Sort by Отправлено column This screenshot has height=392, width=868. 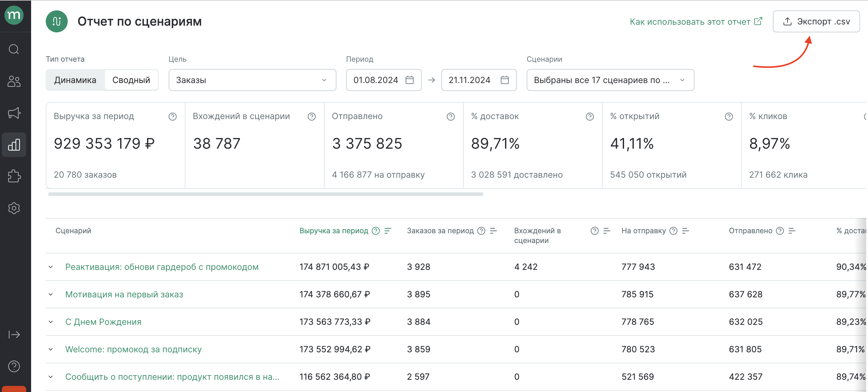792,231
